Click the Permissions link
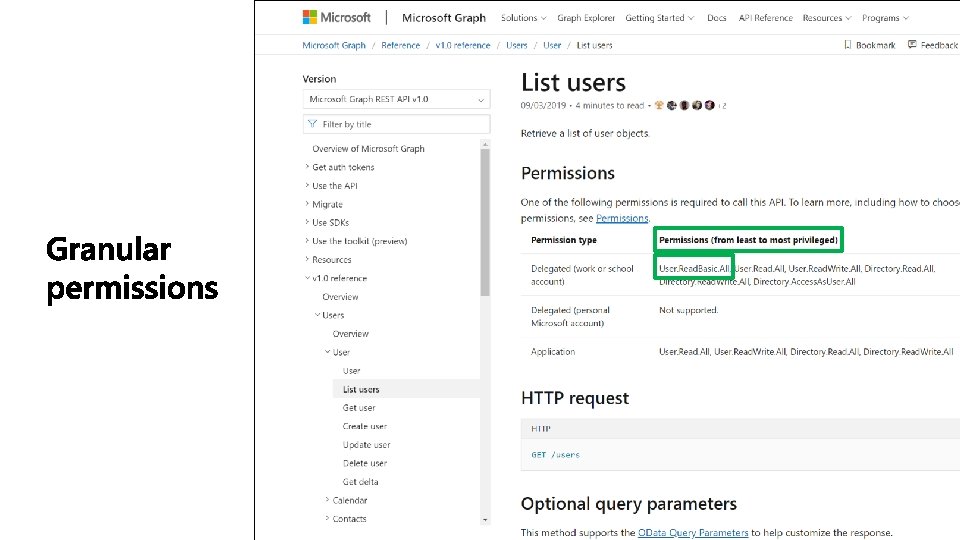The height and width of the screenshot is (540, 960). tap(622, 218)
